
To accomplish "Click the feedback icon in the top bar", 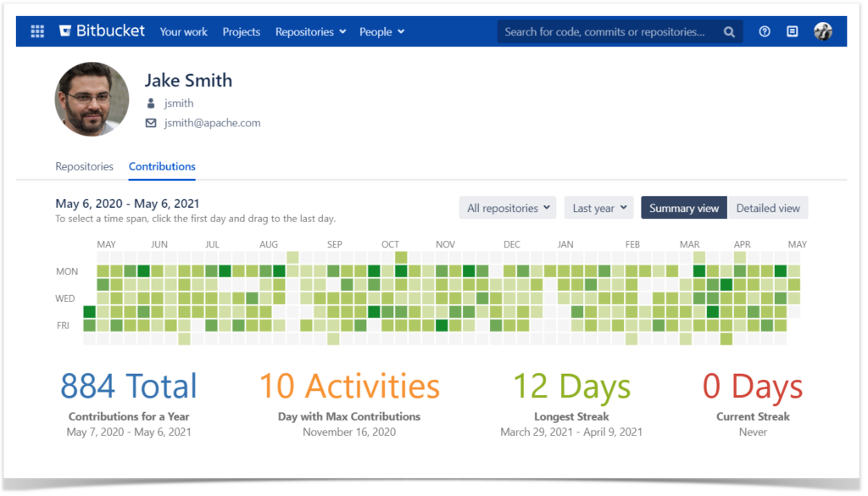I will pyautogui.click(x=792, y=31).
